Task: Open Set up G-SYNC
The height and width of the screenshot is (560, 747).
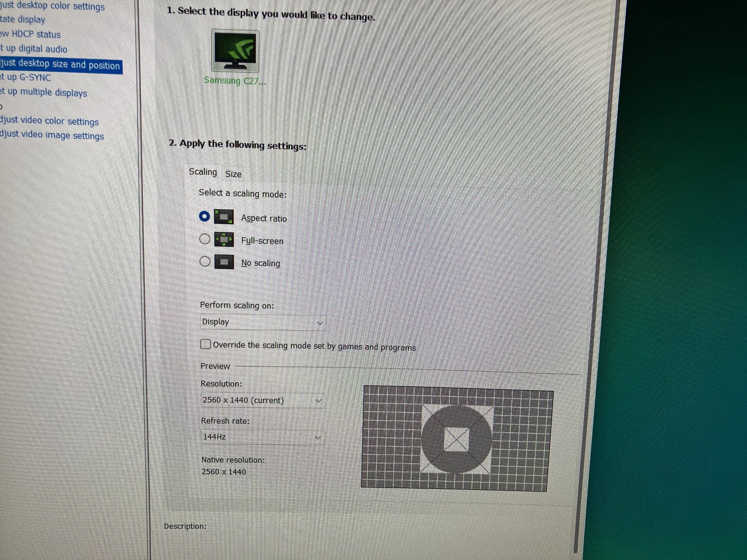Action: click(26, 77)
